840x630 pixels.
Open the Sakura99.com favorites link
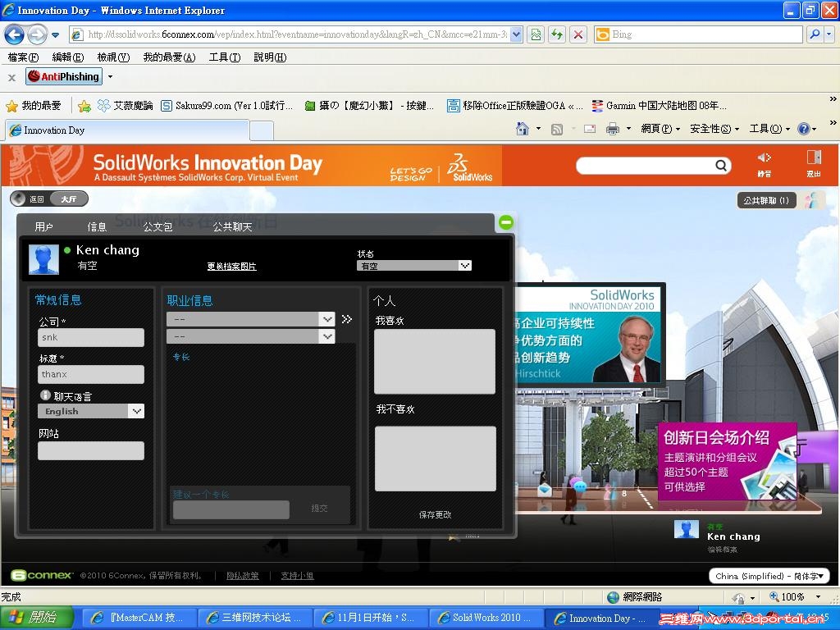227,106
